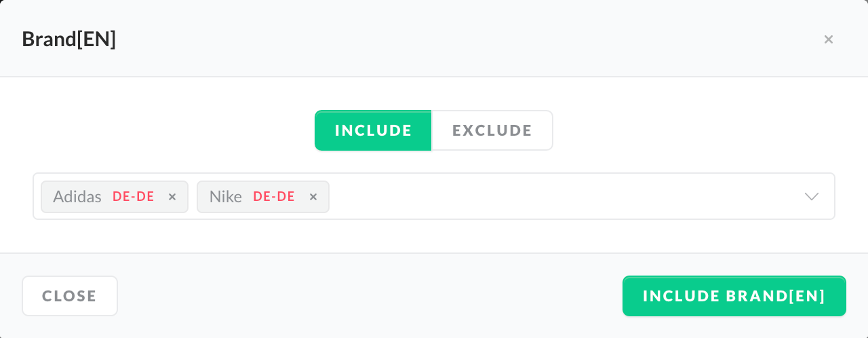Image resolution: width=868 pixels, height=338 pixels.
Task: Click the blank area left of the Include toggle
Action: (170, 130)
